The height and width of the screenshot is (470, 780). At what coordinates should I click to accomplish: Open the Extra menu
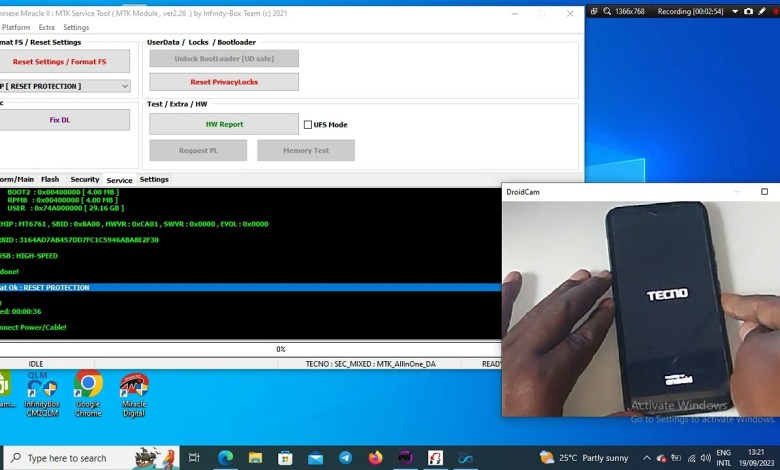(47, 27)
